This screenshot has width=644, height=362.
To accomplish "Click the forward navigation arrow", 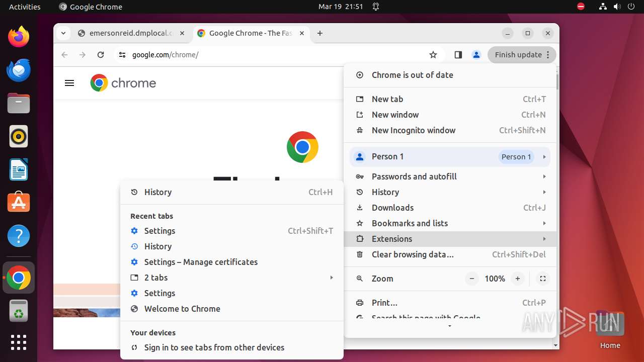I will click(x=83, y=55).
